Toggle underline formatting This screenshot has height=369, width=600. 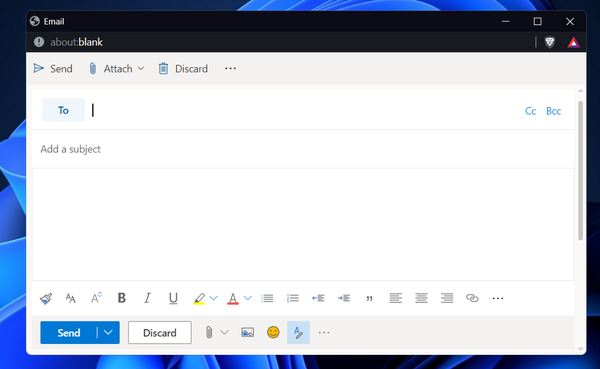173,298
